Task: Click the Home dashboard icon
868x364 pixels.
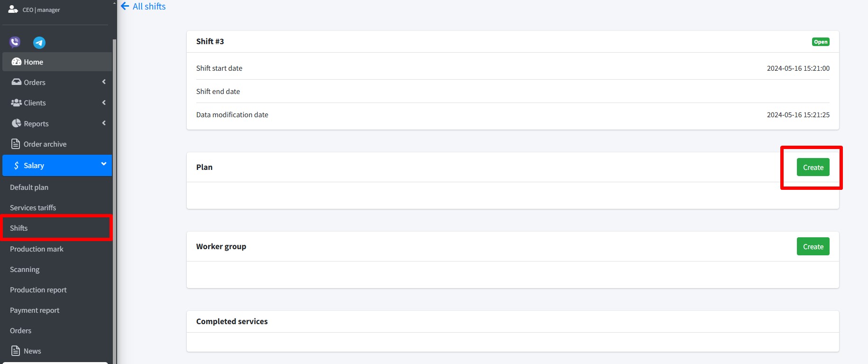Action: click(x=17, y=62)
